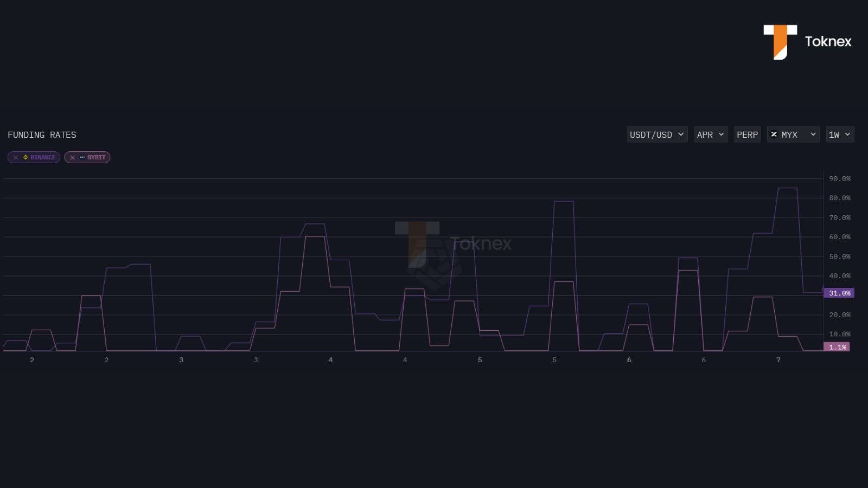
Task: Expand the APR rate type dropdown
Action: coord(711,134)
